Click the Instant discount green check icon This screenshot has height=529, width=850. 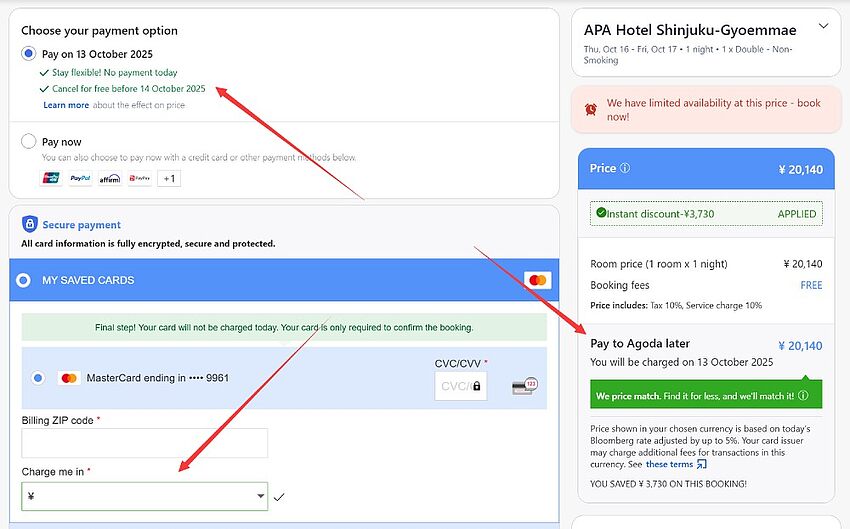tap(601, 212)
